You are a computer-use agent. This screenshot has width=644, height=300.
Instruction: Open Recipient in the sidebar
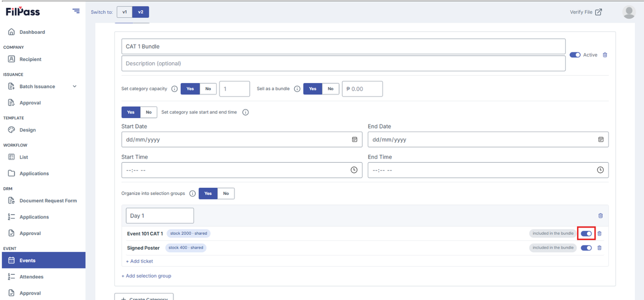coord(31,59)
